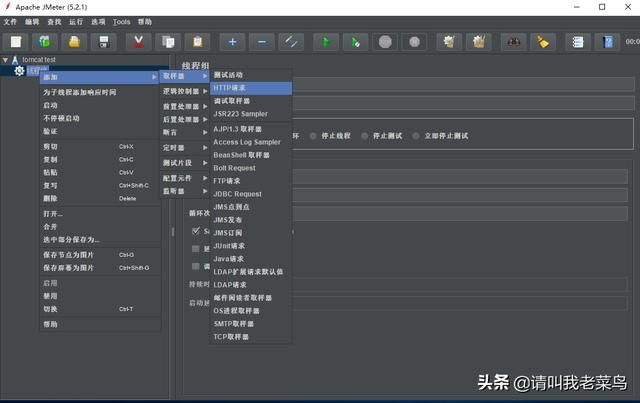Open the 编辑 menu
This screenshot has width=640, height=403.
[x=32, y=22]
